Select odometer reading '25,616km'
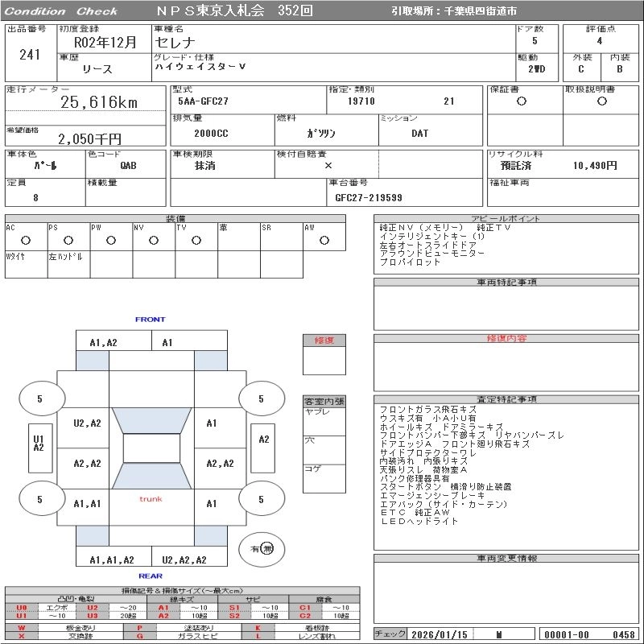 tap(98, 102)
